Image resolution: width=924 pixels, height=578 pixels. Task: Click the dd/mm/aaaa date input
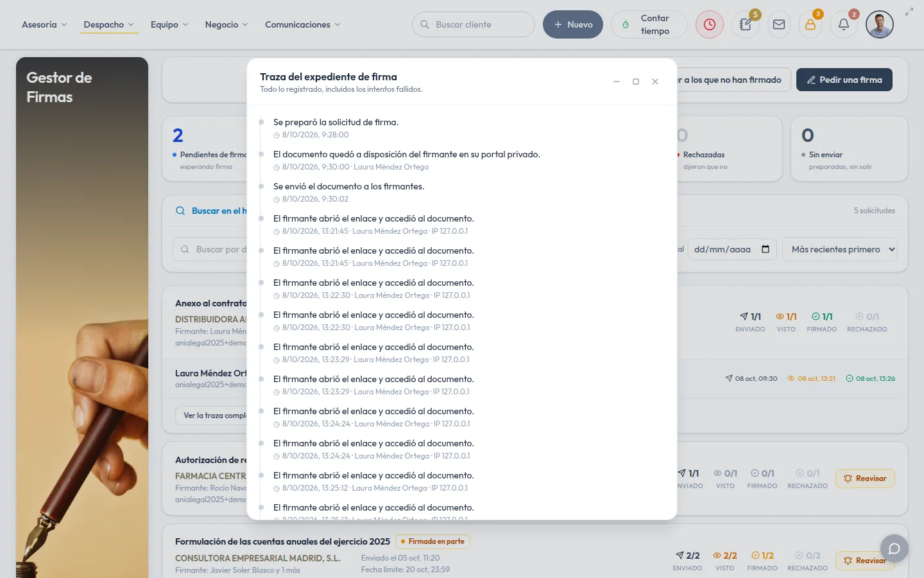point(732,249)
